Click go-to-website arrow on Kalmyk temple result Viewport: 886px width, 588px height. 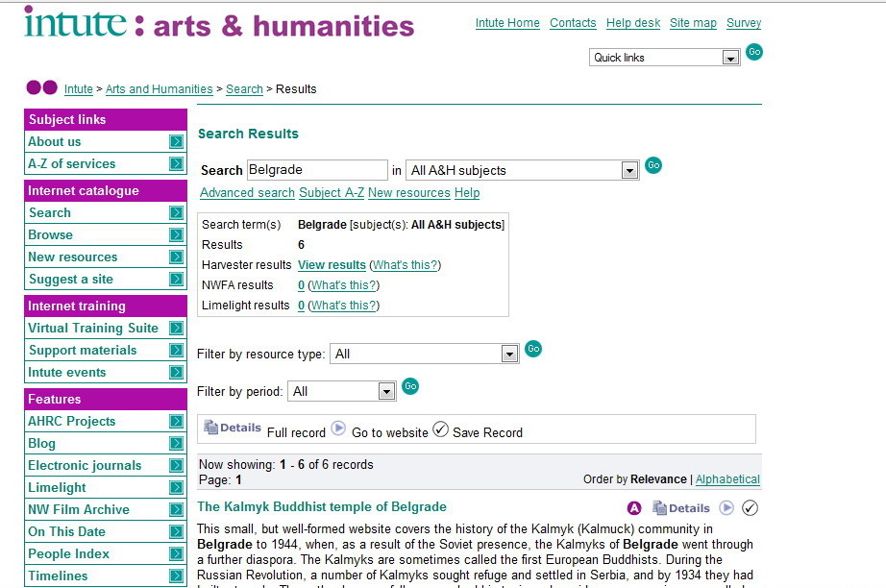[727, 508]
